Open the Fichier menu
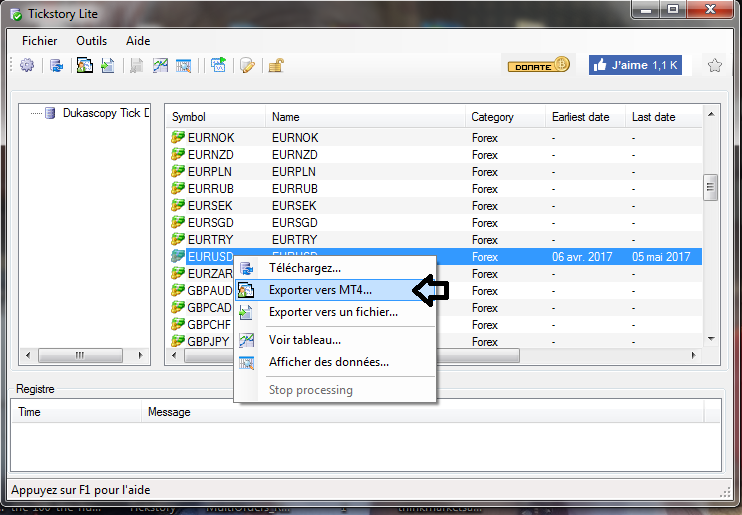Viewport: 742px width, 515px height. 40,41
